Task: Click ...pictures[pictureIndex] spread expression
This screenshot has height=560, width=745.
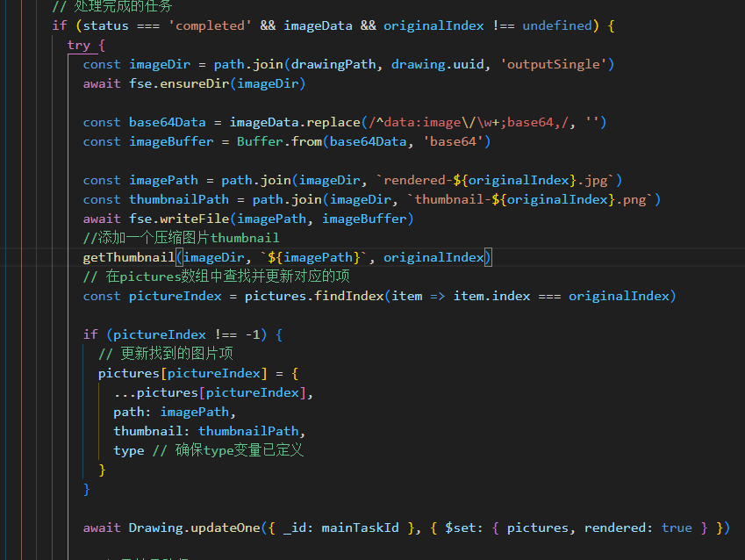Action: (x=210, y=392)
